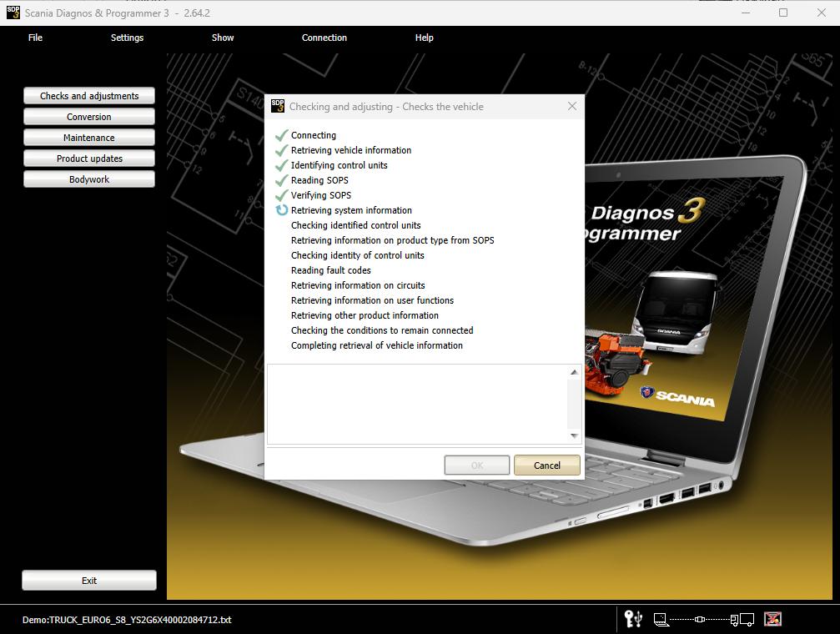Image resolution: width=840 pixels, height=634 pixels.
Task: Click the checkmark beside Retrieving vehicle information
Action: pyautogui.click(x=282, y=150)
